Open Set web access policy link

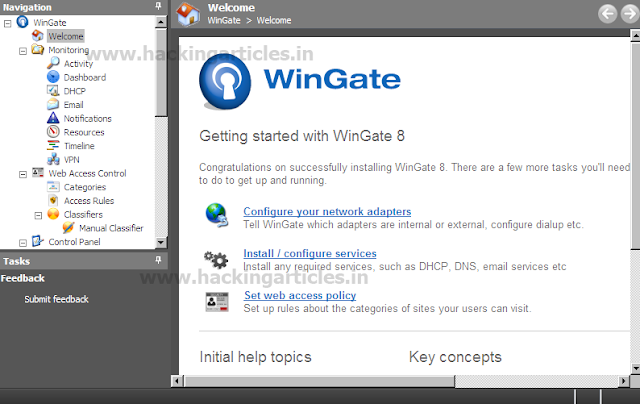click(x=300, y=295)
